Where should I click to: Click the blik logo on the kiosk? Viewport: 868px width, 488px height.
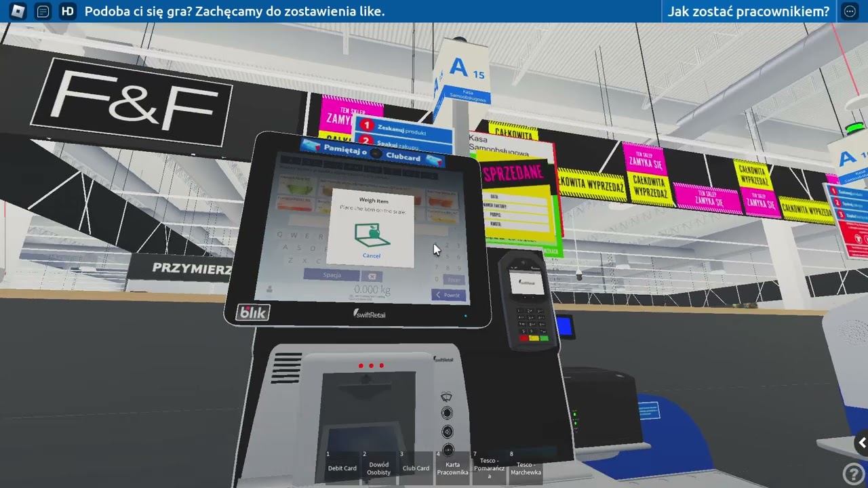coord(253,313)
